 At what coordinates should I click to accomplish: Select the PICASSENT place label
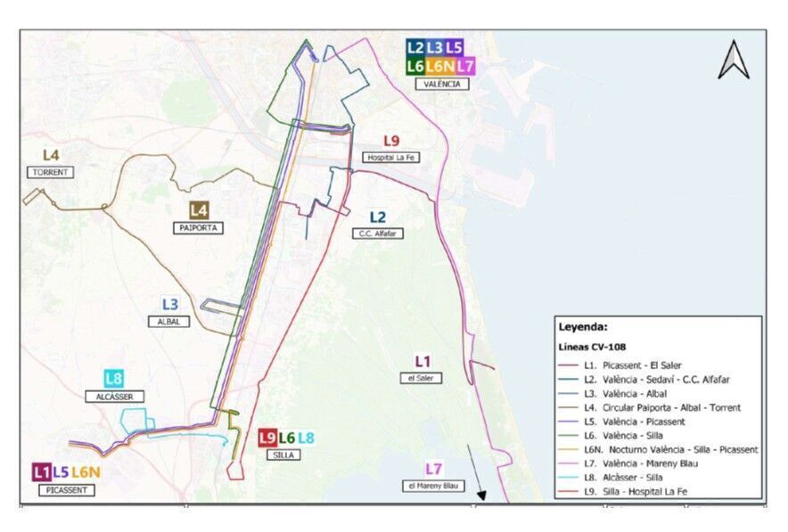(67, 490)
